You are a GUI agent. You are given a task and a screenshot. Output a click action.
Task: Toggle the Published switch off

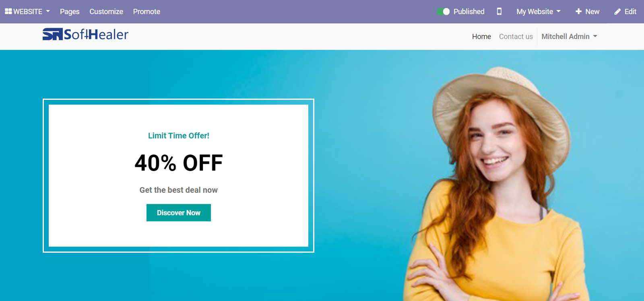click(443, 12)
